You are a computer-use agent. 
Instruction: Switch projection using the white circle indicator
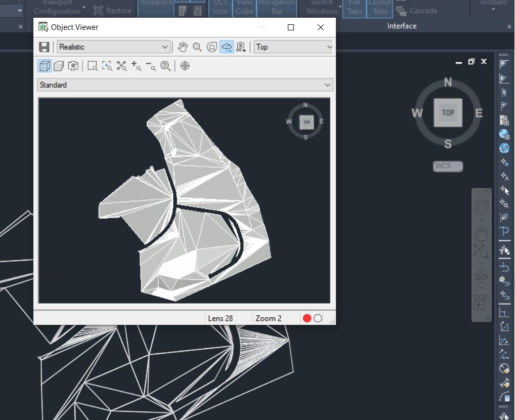pyautogui.click(x=318, y=318)
